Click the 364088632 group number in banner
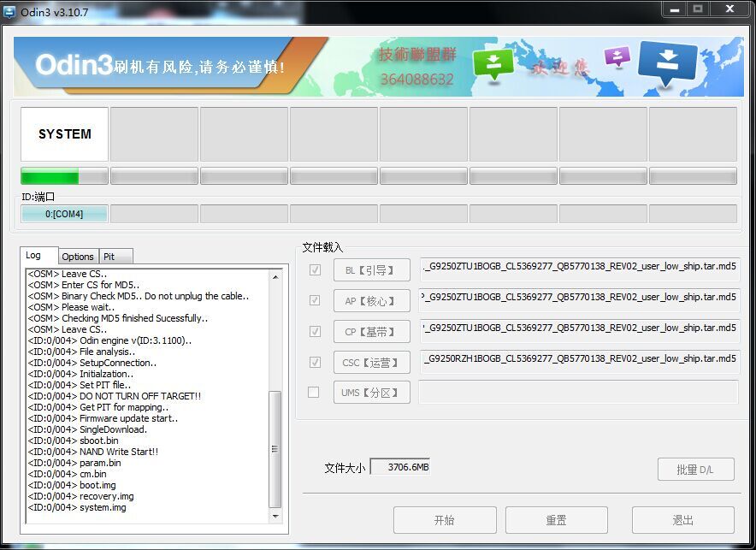Image resolution: width=756 pixels, height=550 pixels. [417, 79]
